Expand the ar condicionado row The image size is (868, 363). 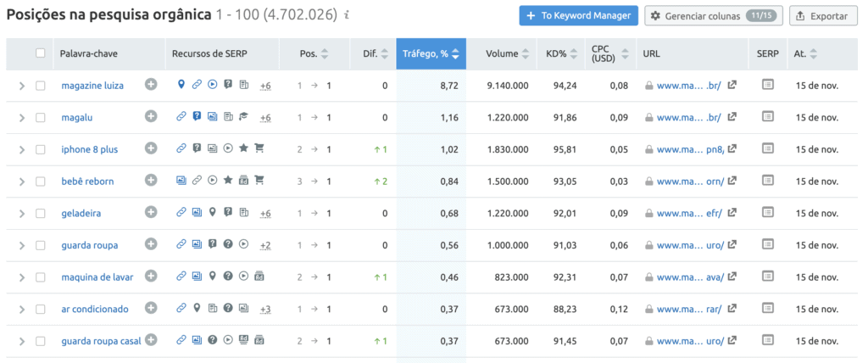coord(22,309)
